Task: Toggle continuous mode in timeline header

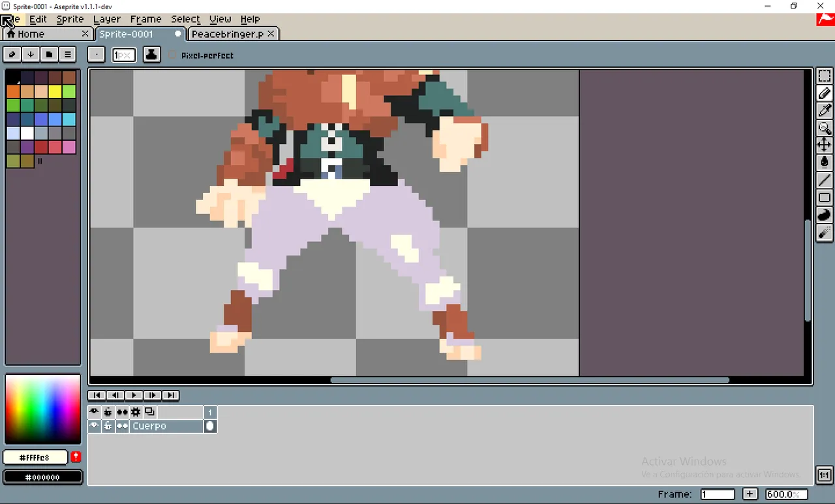Action: 122,412
